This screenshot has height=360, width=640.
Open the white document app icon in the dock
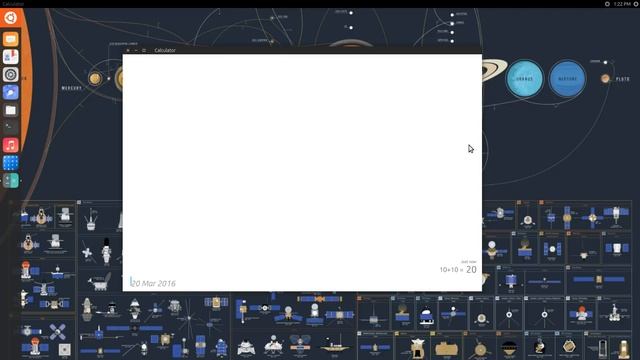coord(11,57)
